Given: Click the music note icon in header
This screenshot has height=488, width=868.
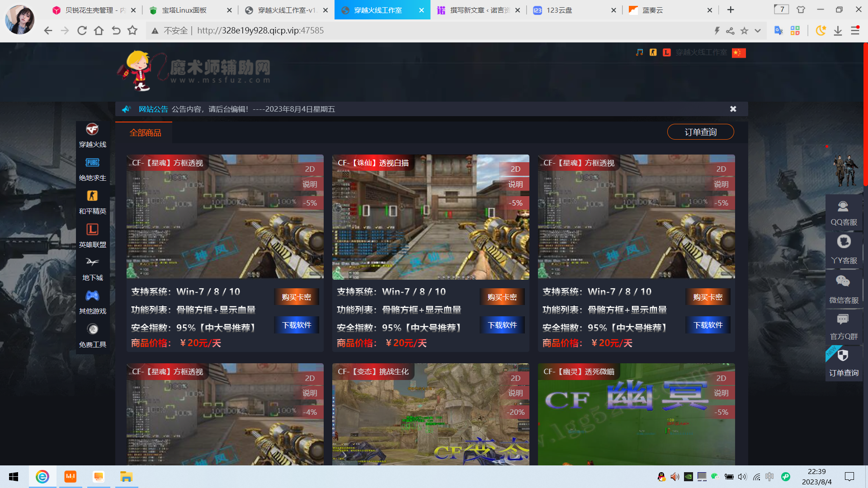Looking at the screenshot, I should click(x=639, y=52).
